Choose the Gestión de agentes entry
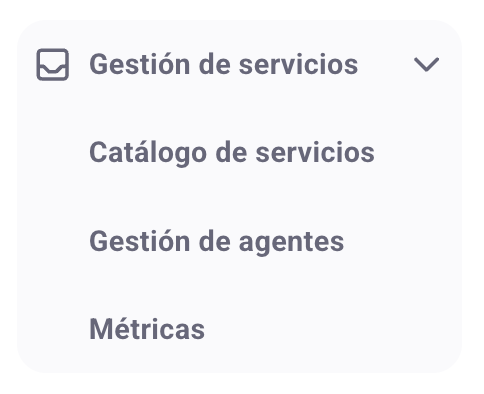Image resolution: width=484 pixels, height=394 pixels. [216, 242]
